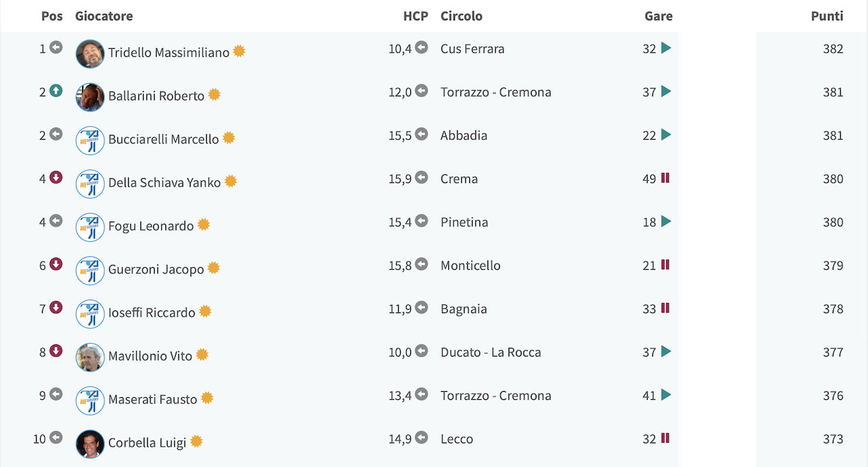Click the grey left arrow beside position 10
The image size is (868, 467).
[56, 438]
